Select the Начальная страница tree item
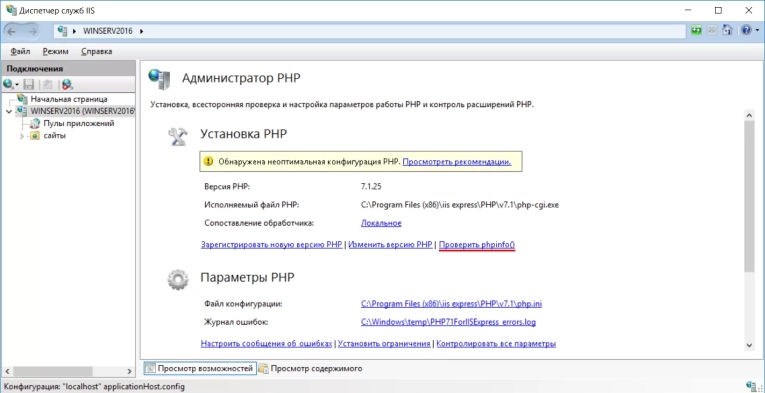765x393 pixels. (x=69, y=99)
